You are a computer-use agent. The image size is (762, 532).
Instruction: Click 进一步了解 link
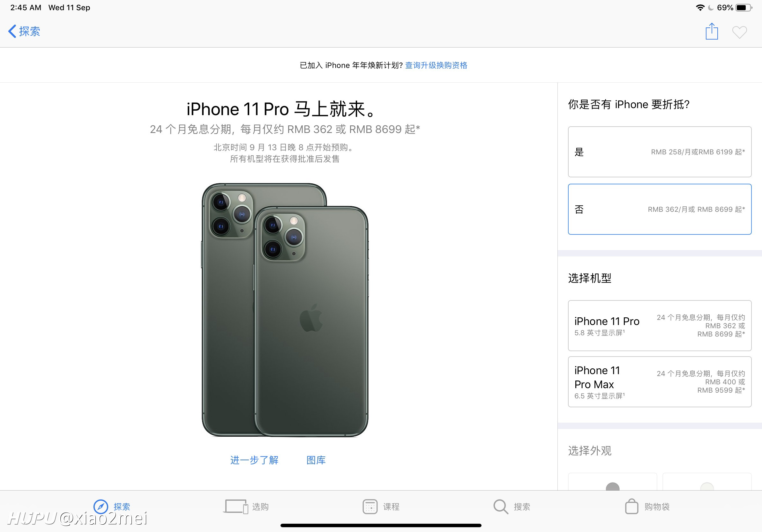pos(254,460)
